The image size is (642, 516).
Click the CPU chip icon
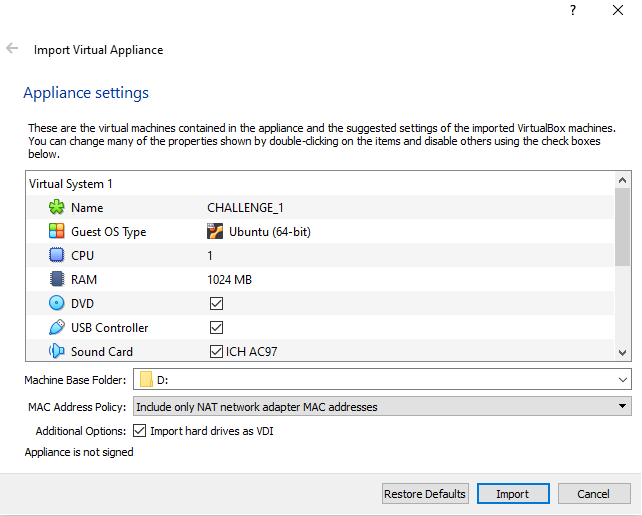coord(56,255)
